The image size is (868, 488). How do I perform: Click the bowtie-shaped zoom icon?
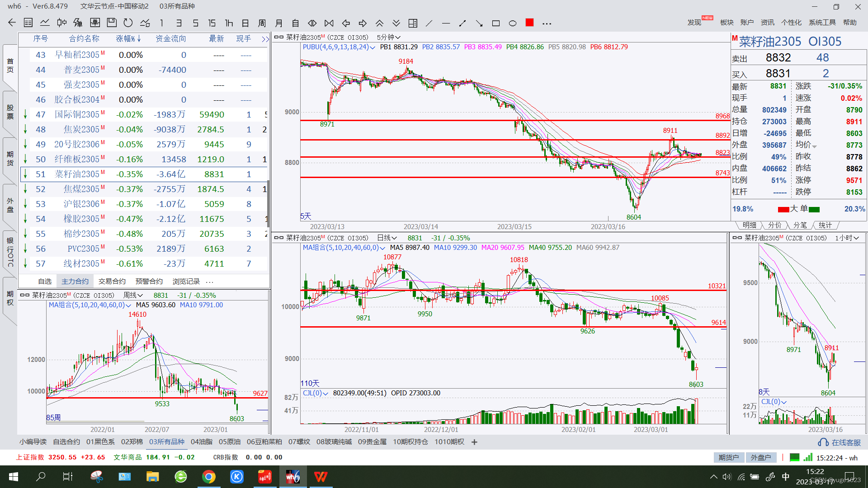pyautogui.click(x=329, y=23)
